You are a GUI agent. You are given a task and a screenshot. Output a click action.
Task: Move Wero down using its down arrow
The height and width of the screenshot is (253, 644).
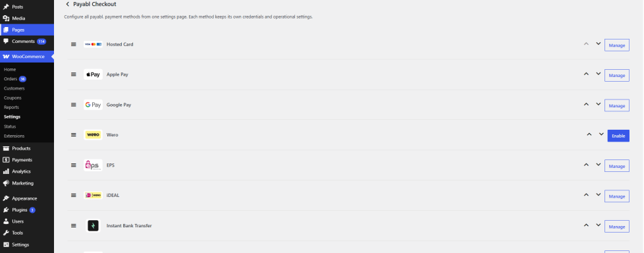click(x=601, y=134)
